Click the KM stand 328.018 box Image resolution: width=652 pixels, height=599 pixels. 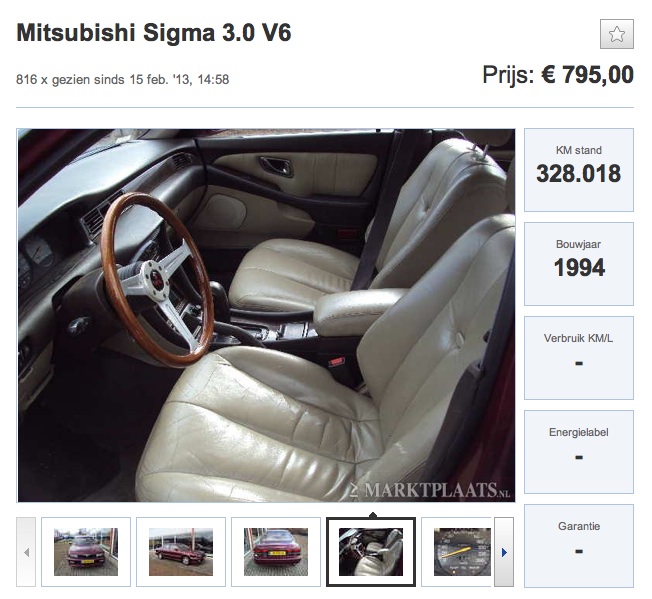(x=579, y=170)
